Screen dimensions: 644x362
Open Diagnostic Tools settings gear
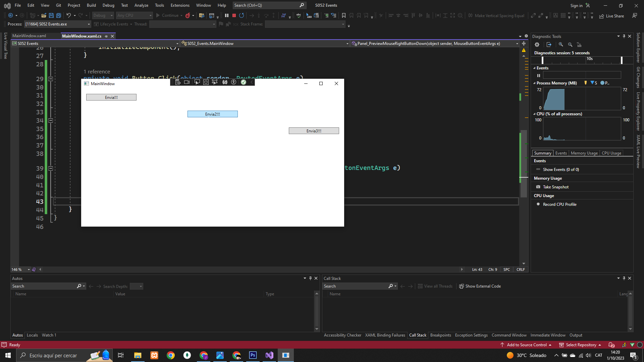[x=537, y=45]
